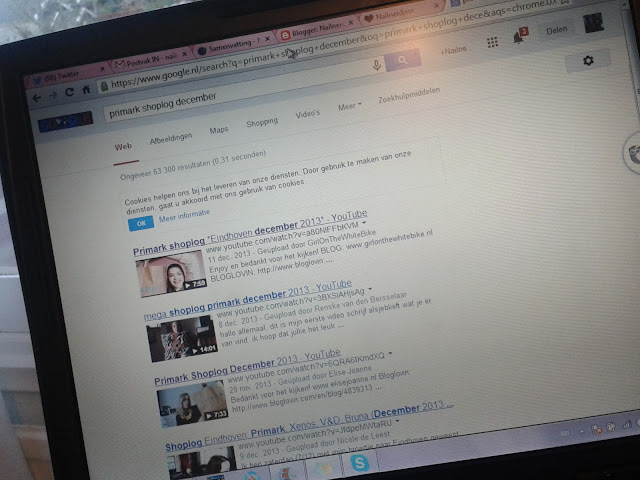Click the green padlock in address bar
Screen dimensions: 640x480
click(x=104, y=86)
